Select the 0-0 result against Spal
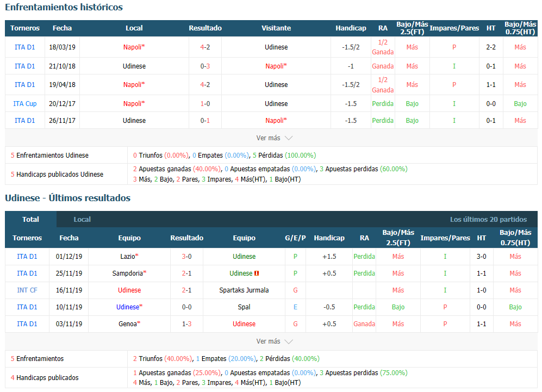 point(186,307)
